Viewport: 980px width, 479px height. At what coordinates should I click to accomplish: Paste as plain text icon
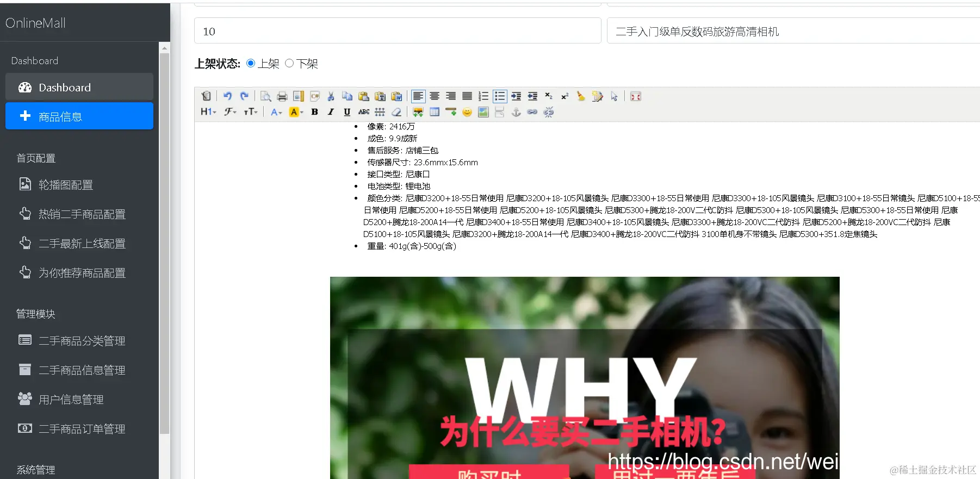click(x=380, y=96)
